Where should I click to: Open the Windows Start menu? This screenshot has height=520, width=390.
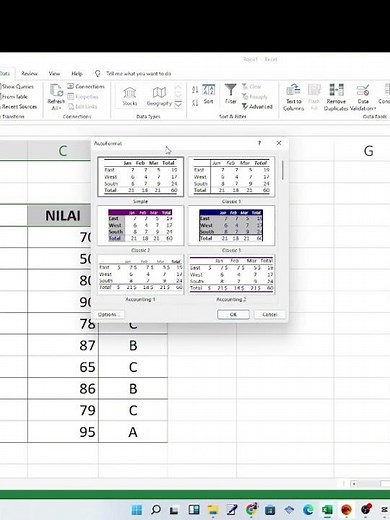click(x=137, y=510)
